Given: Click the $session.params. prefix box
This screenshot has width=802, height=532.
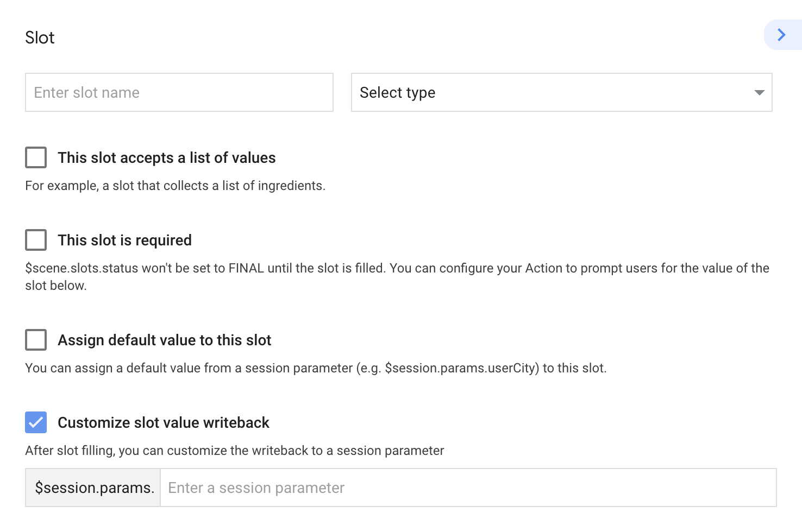Looking at the screenshot, I should pyautogui.click(x=93, y=487).
